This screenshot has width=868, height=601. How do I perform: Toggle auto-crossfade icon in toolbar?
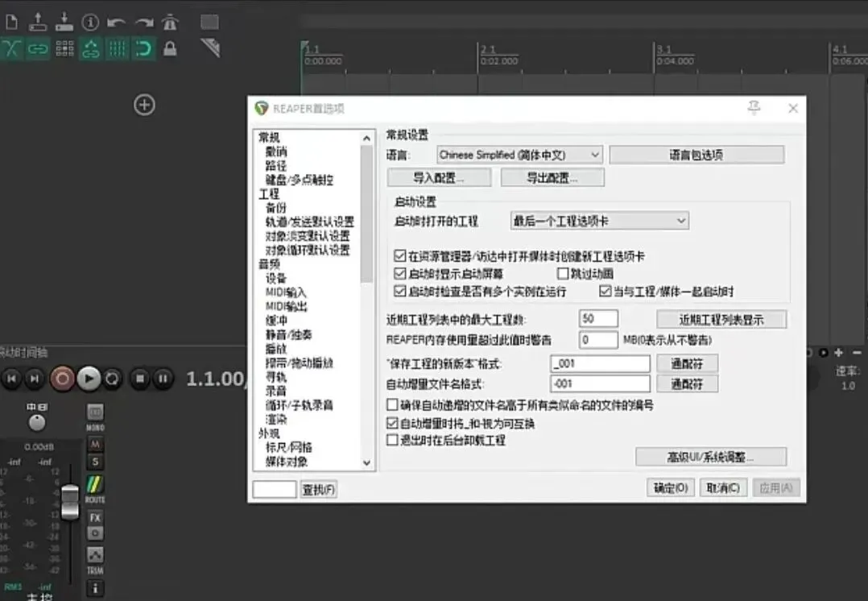coord(11,49)
